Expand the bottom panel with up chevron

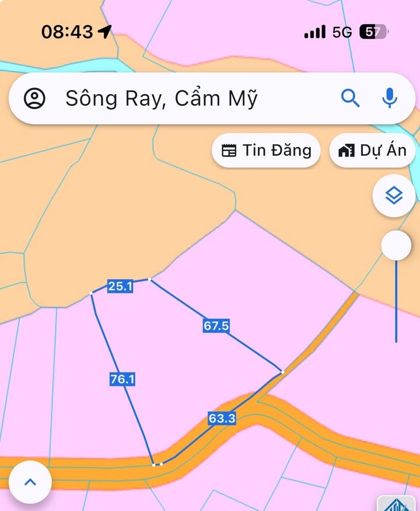[x=30, y=482]
